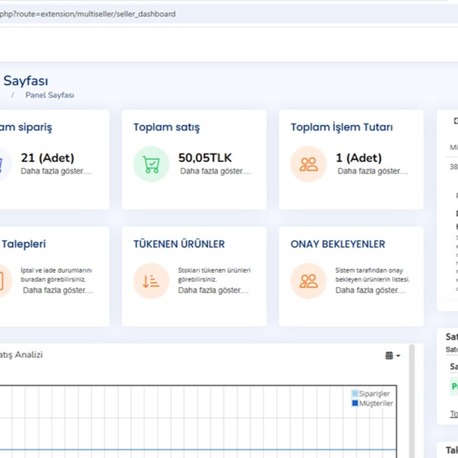This screenshot has width=458, height=458.
Task: Click the people icon in Toplam İşlem Tutarı
Action: tap(308, 164)
